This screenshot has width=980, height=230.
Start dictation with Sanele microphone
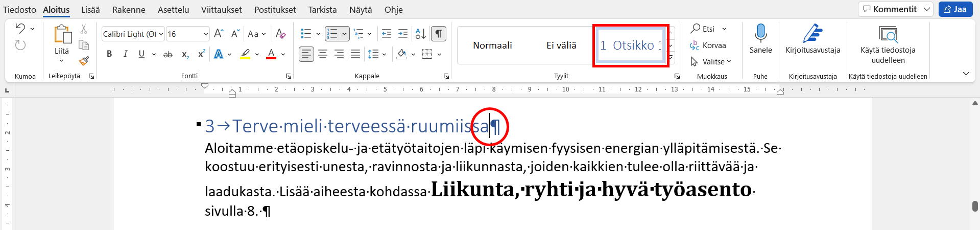760,39
